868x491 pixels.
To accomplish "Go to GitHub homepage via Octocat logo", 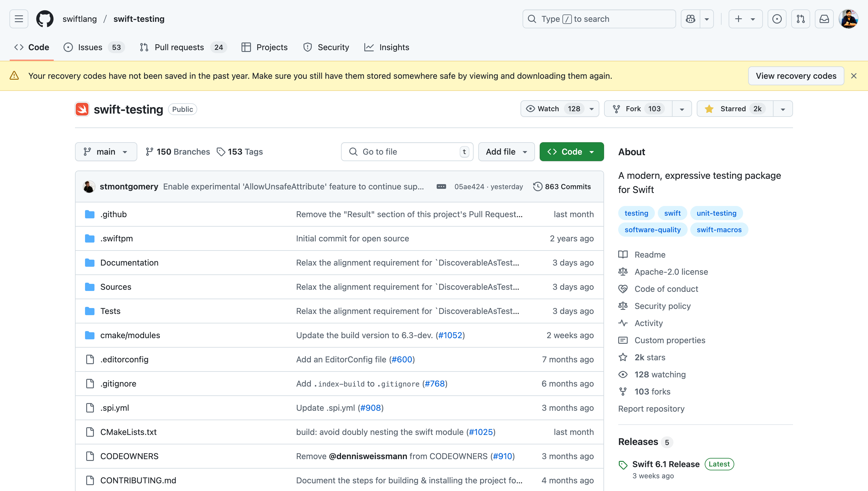I will (x=45, y=19).
